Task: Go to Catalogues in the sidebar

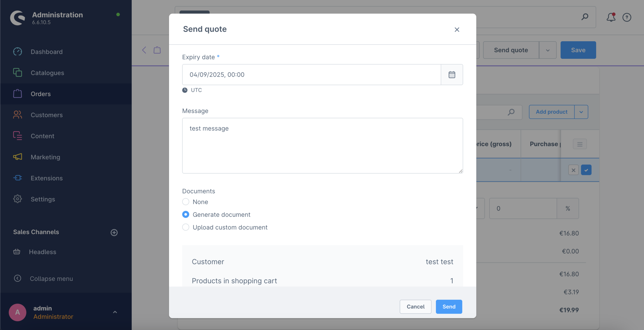Action: 47,73
